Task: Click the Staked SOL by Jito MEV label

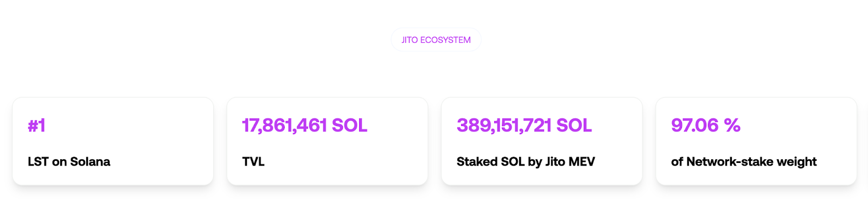Action: pyautogui.click(x=526, y=161)
